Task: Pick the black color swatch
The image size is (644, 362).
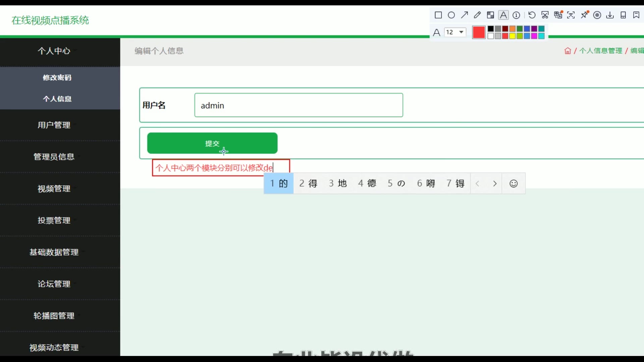Action: 490,29
